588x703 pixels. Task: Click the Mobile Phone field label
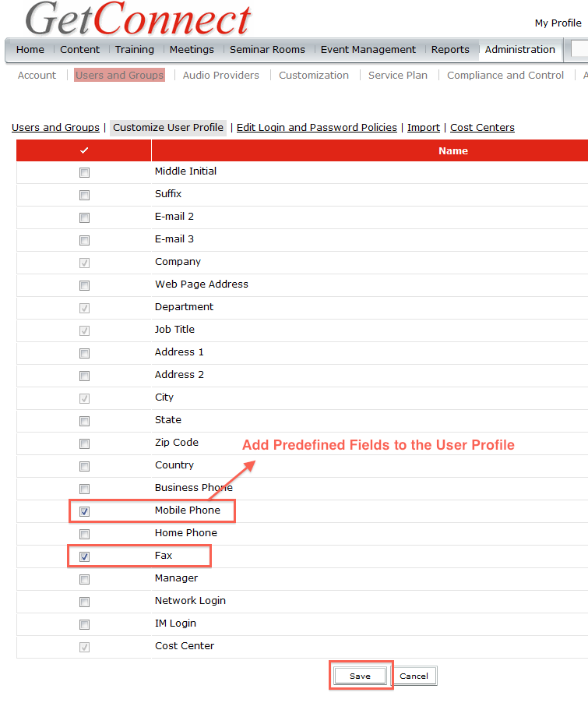(x=188, y=510)
